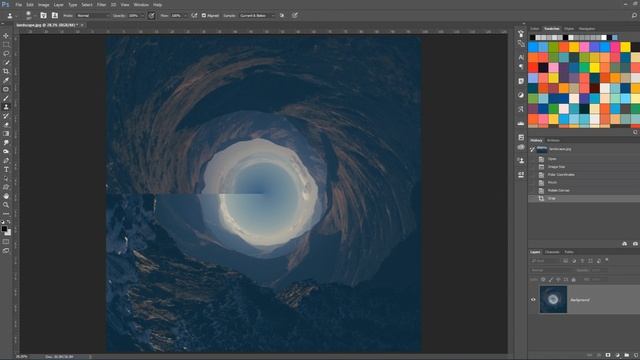Click the foreground color swatch
The image size is (640, 360).
tap(4, 229)
